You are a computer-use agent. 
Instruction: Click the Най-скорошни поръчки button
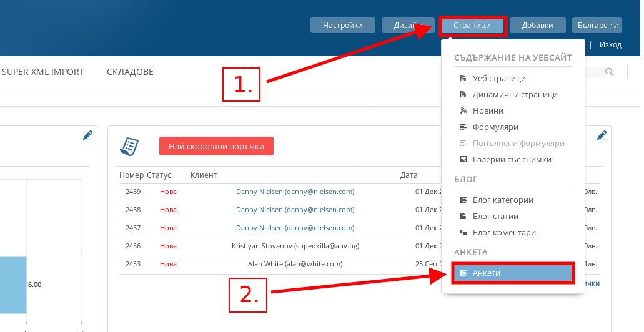pos(216,147)
